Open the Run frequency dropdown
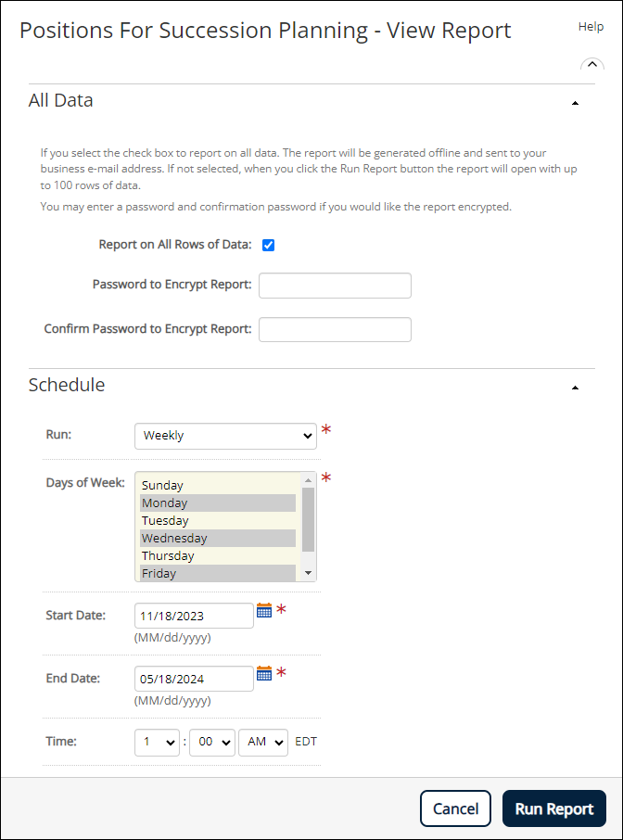The width and height of the screenshot is (623, 840). [x=225, y=436]
